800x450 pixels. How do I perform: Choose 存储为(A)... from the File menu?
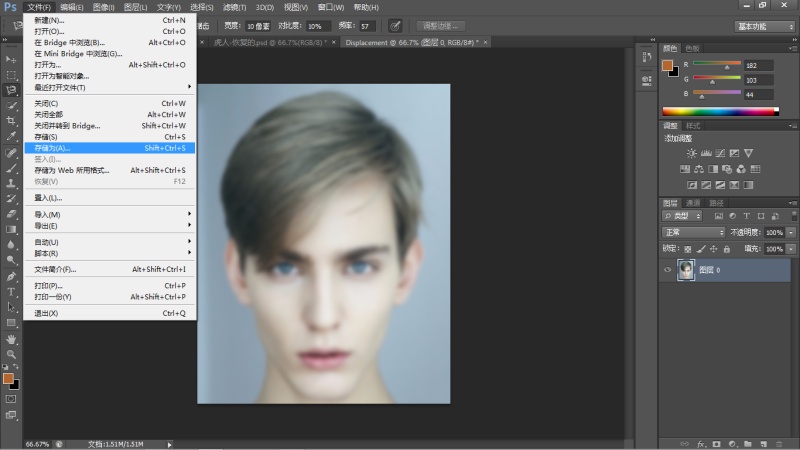point(110,148)
